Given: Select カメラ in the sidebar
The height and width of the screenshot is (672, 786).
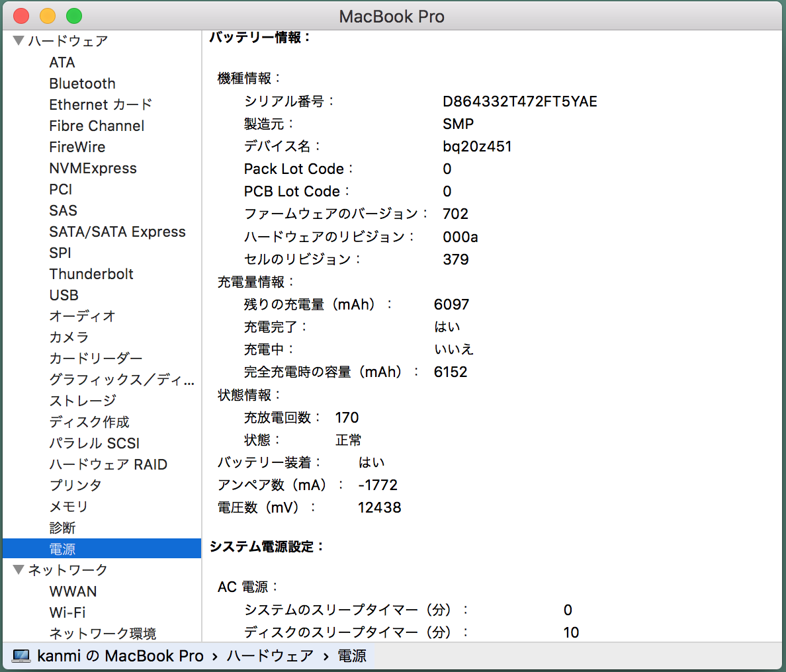Looking at the screenshot, I should pyautogui.click(x=69, y=337).
